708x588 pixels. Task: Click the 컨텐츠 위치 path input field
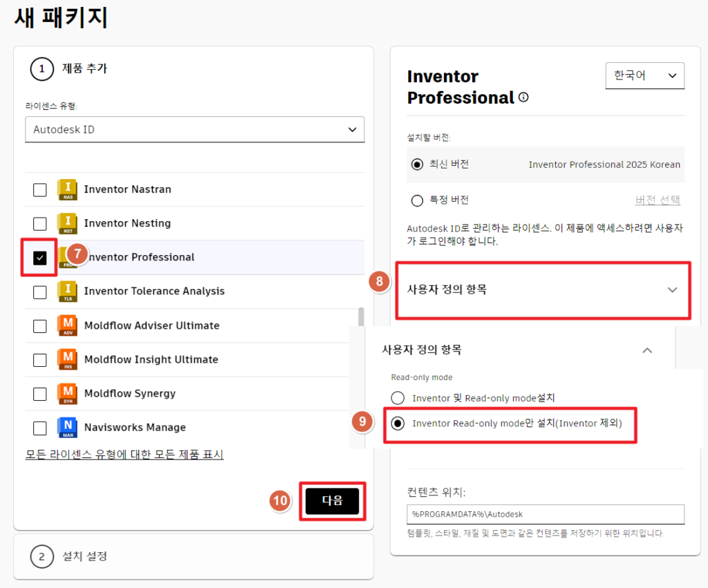pos(546,515)
